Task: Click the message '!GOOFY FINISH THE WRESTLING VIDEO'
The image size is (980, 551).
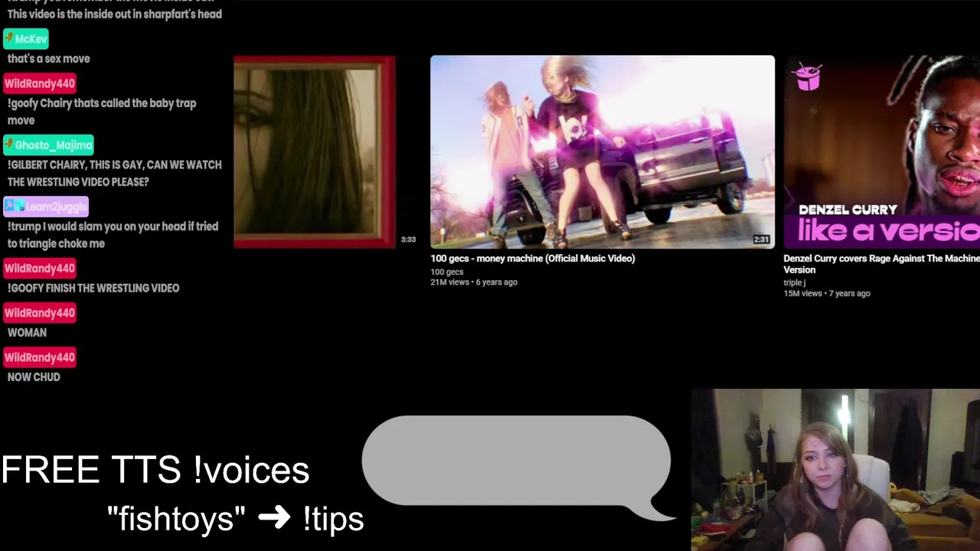Action: point(93,289)
